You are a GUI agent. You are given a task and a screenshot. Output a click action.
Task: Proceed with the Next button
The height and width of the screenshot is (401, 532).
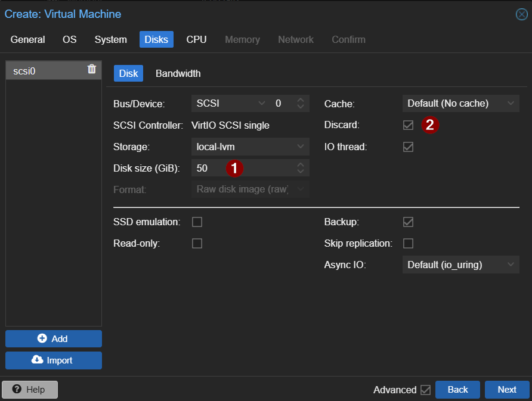507,389
